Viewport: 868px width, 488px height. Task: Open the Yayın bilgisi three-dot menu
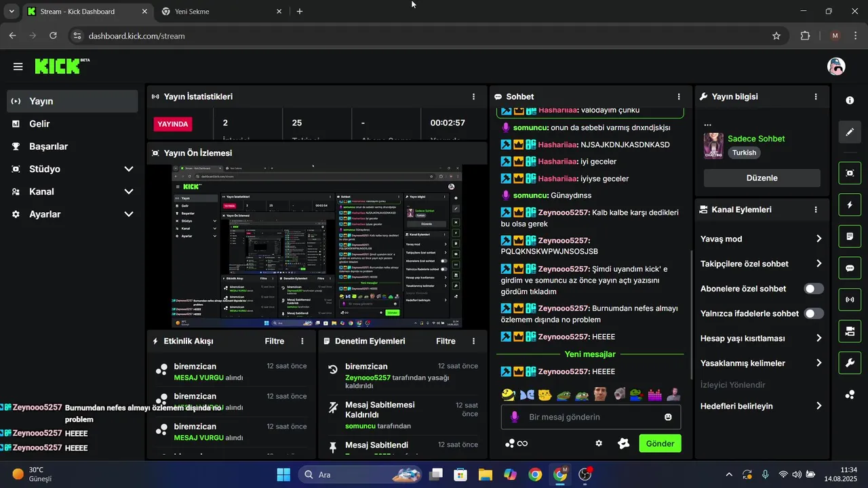(816, 97)
